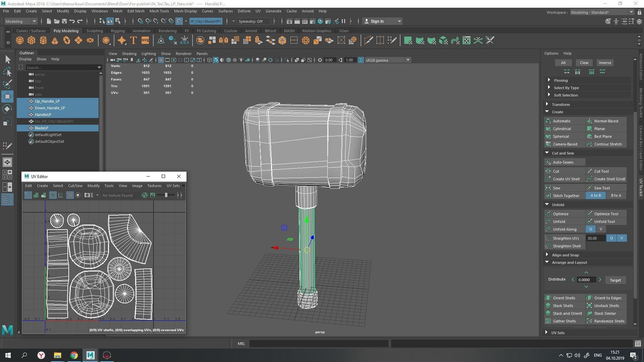Click the Cylindrical mapping icon
The width and height of the screenshot is (644, 362).
[x=548, y=129]
